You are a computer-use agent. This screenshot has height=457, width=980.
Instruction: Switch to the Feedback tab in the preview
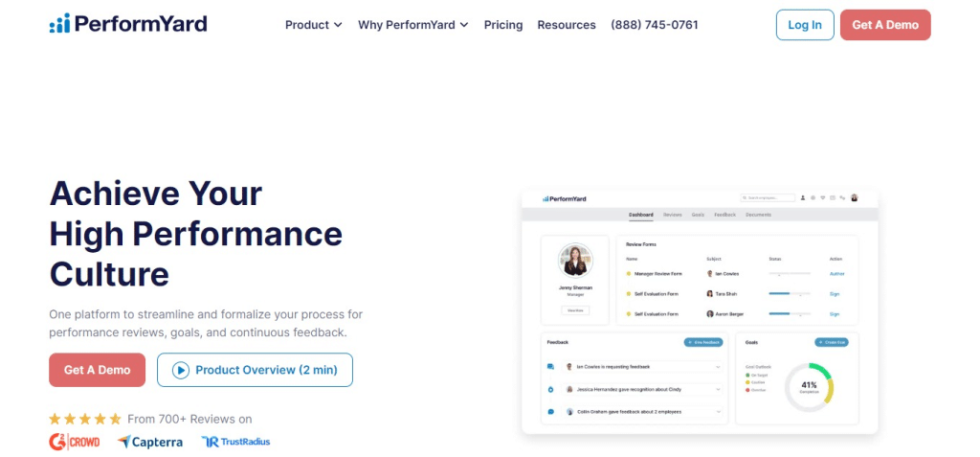(725, 215)
